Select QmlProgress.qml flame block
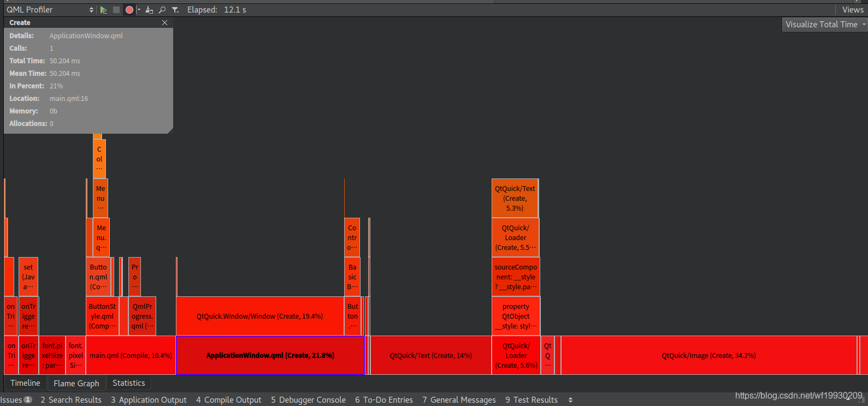868x406 pixels. tap(143, 316)
